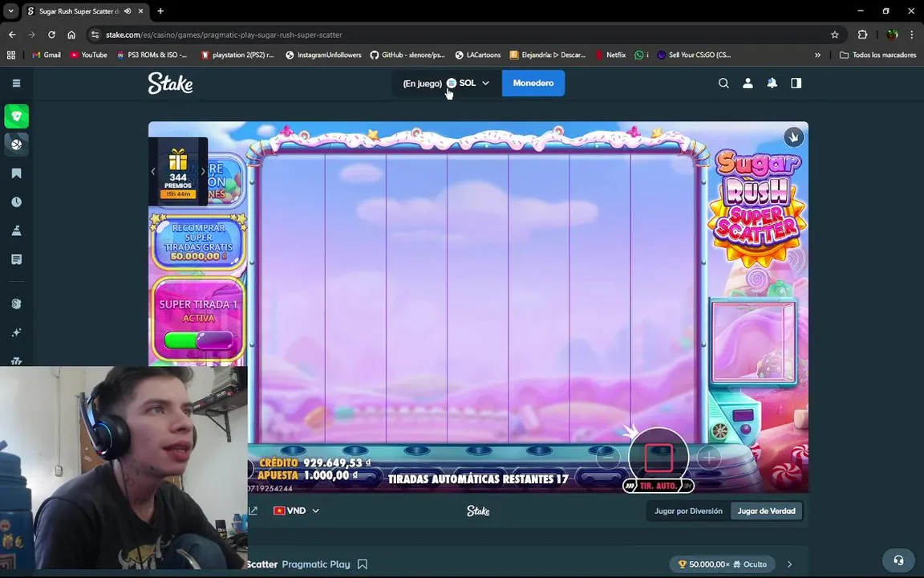
Task: Open the GitHub xlenore bookmark
Action: coord(407,55)
